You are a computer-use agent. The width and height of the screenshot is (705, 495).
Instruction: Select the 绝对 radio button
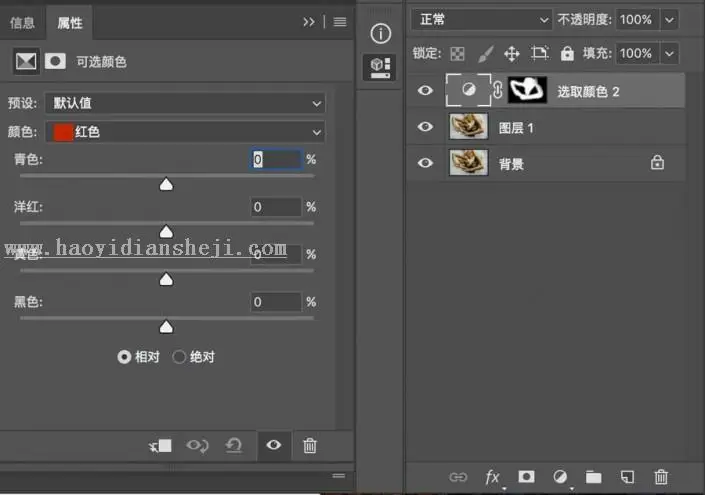[179, 357]
